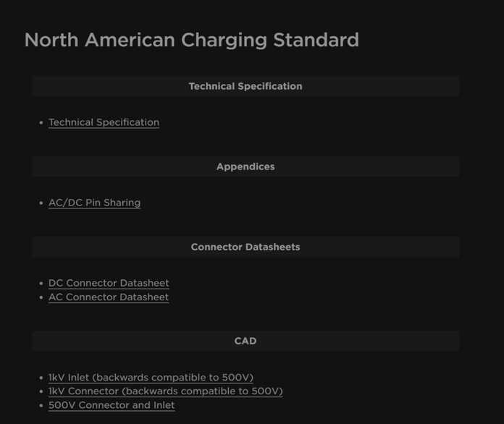504x424 pixels.
Task: Click the Connector Datasheets section header bar
Action: (x=245, y=247)
